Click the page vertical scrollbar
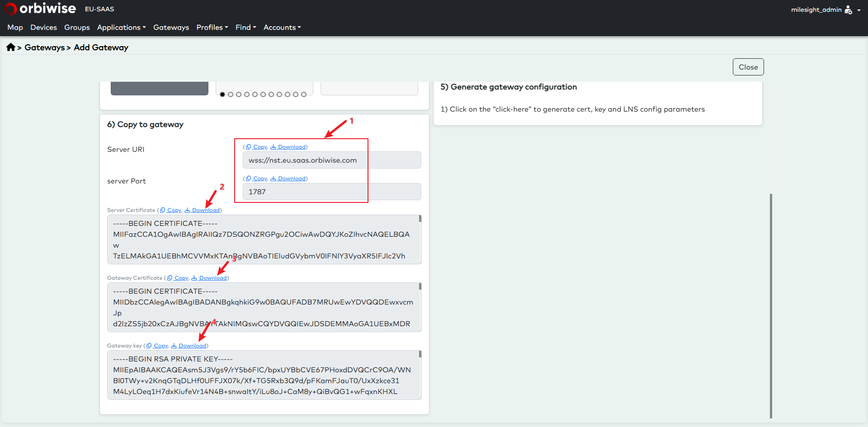Viewport: 868px width, 427px height. (x=771, y=306)
